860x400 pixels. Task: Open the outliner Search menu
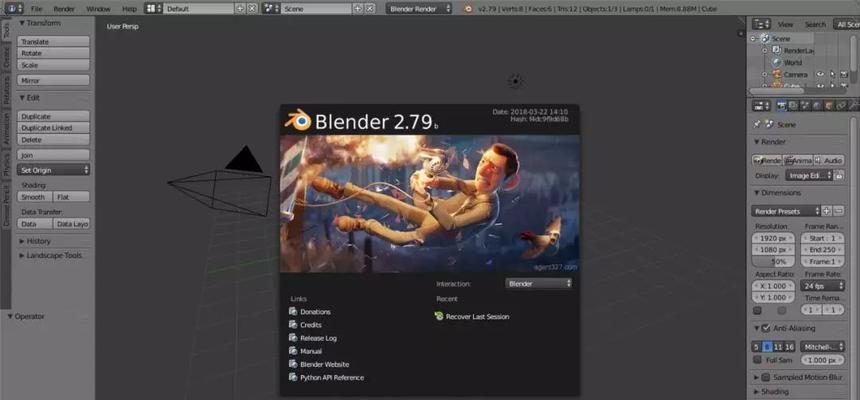[x=815, y=24]
